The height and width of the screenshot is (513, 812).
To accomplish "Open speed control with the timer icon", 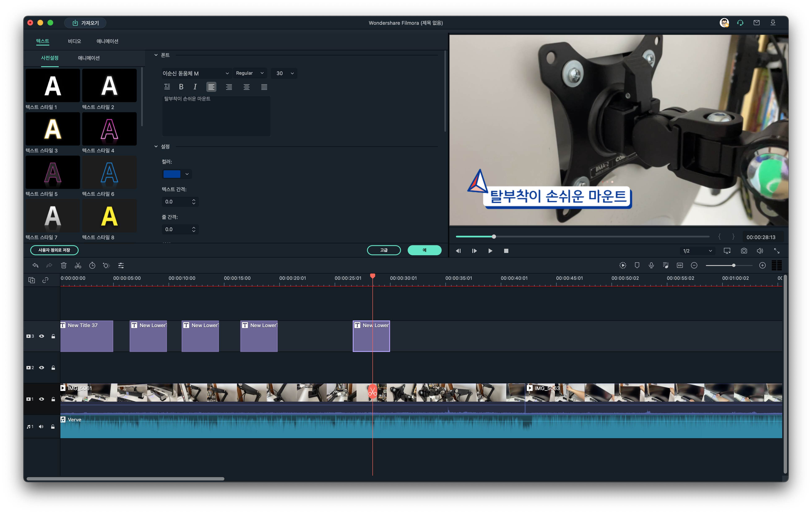I will pyautogui.click(x=92, y=266).
